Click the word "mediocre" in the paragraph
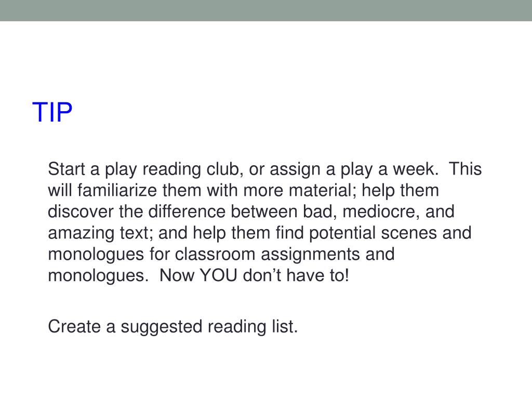 click(x=379, y=211)
